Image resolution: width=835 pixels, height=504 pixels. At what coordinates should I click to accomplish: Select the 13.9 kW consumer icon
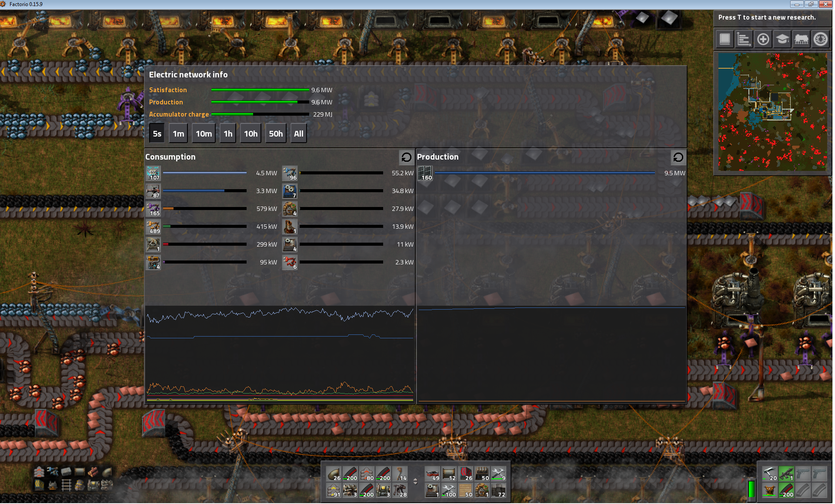[290, 227]
